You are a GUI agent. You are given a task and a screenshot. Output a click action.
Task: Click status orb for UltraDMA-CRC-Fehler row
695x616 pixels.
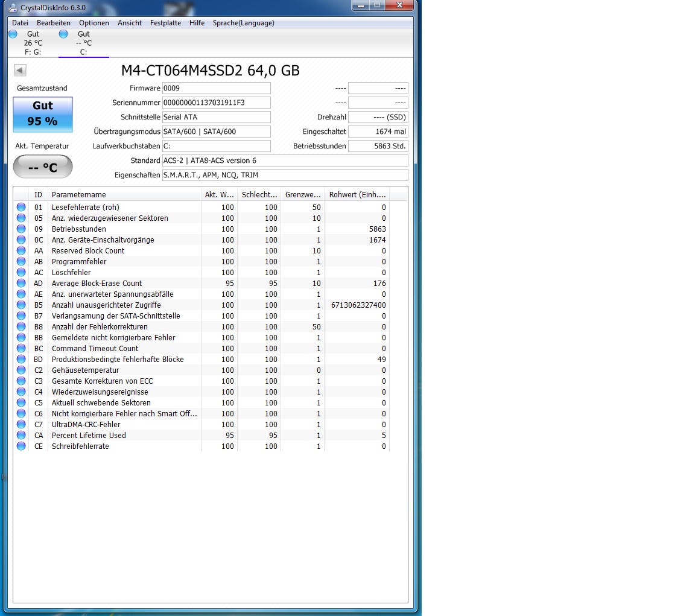[x=21, y=424]
